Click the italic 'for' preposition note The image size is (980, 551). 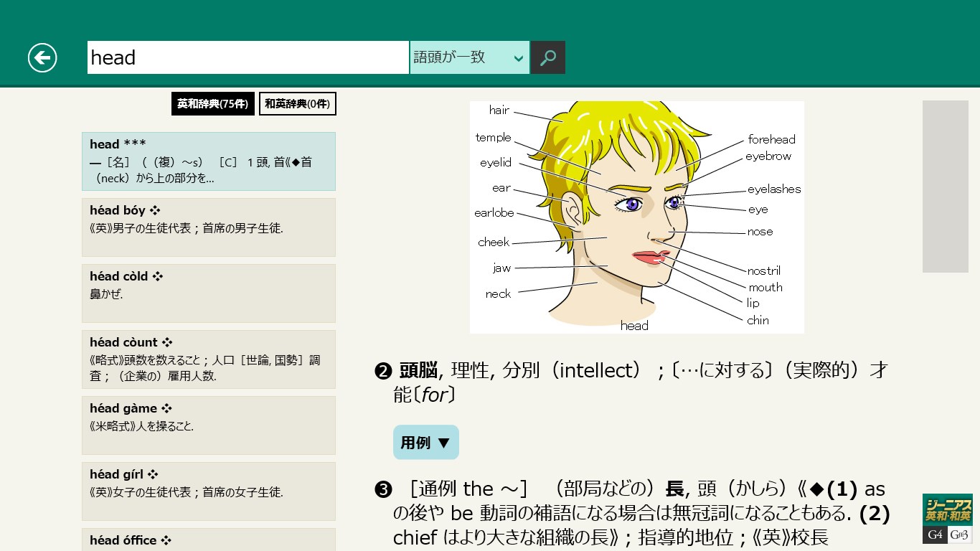[x=434, y=395]
